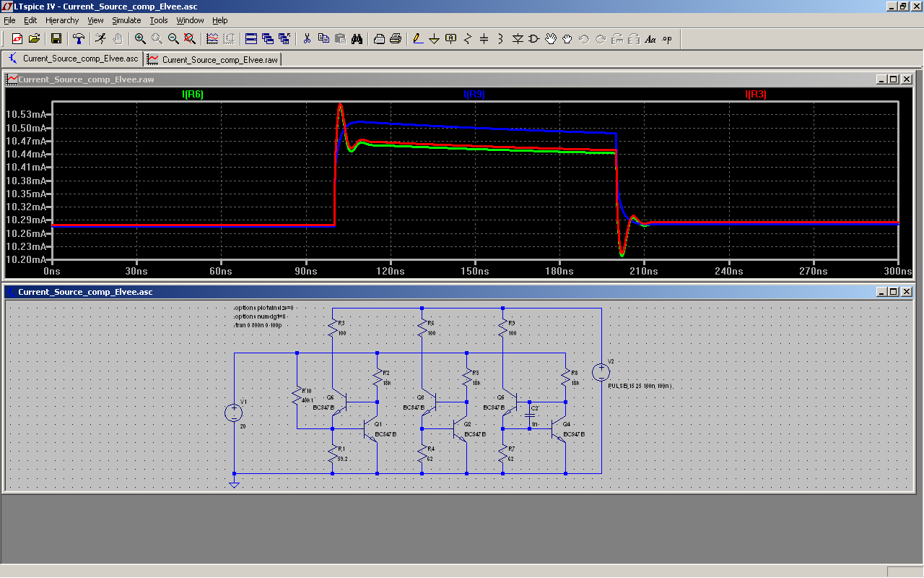
Task: Click the blue I(R9) trace label
Action: tap(475, 94)
